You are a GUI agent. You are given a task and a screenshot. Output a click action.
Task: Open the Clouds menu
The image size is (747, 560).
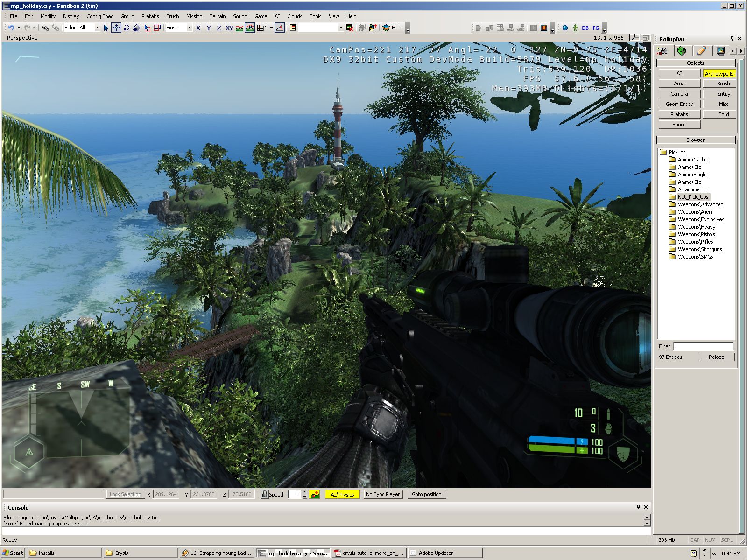pos(295,16)
